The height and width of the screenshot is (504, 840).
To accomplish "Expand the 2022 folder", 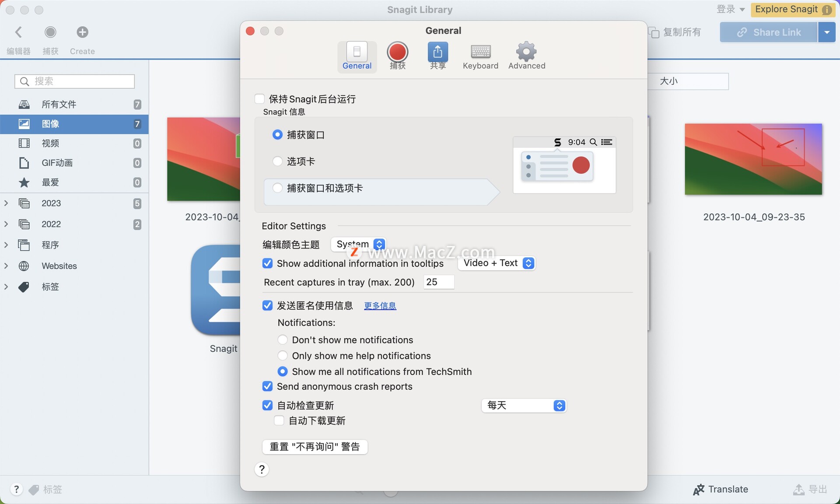I will tap(6, 224).
